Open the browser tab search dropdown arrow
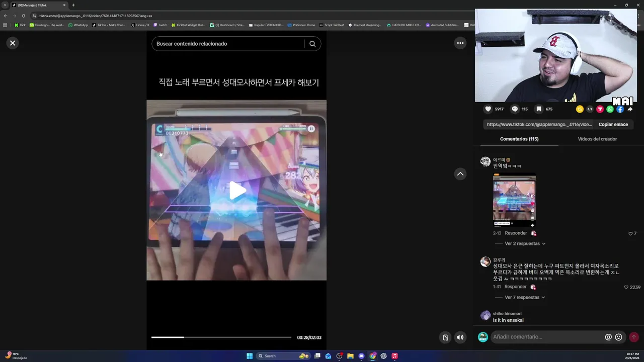Image resolution: width=644 pixels, height=362 pixels. point(5,5)
